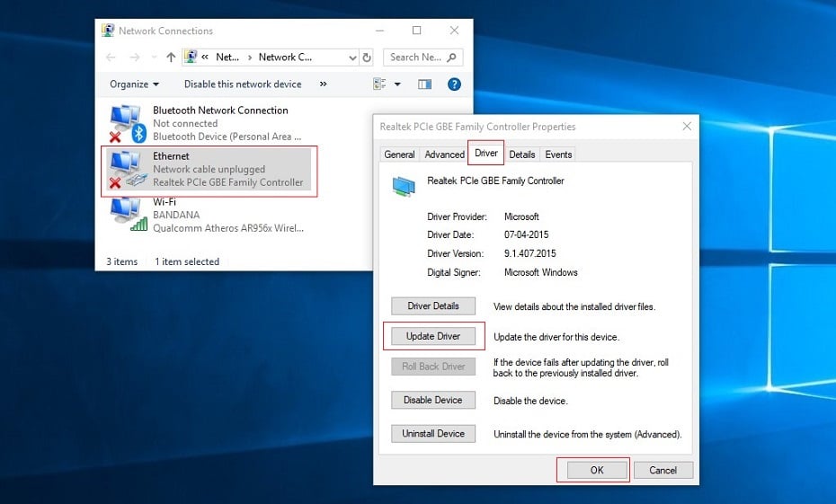
Task: Click the 'Microsoft Windows' digital signer value
Action: click(x=540, y=272)
